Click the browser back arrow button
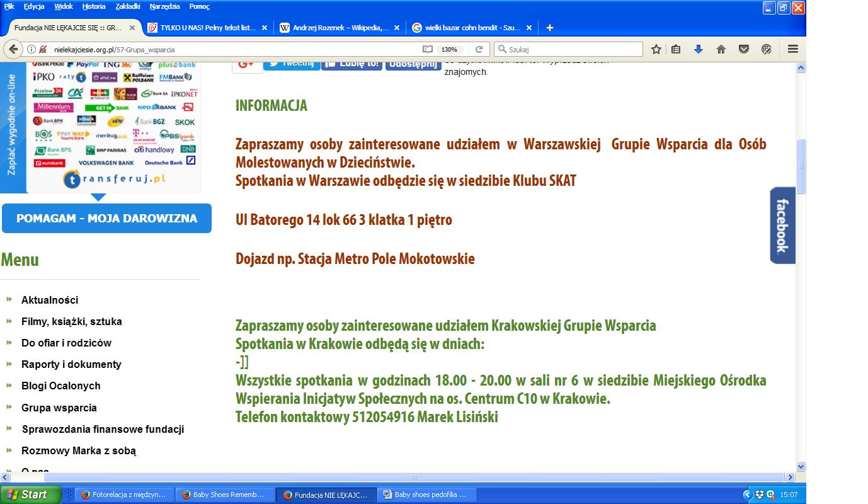The width and height of the screenshot is (868, 504). (x=12, y=49)
